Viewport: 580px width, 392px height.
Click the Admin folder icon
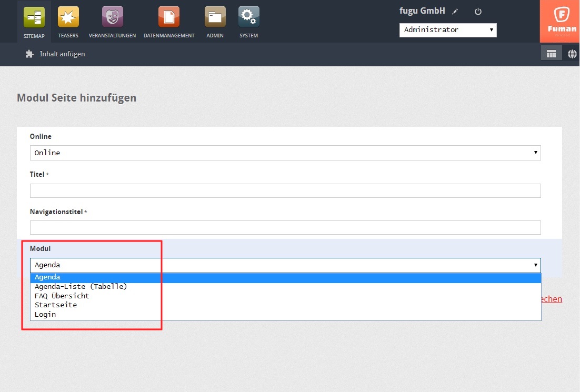215,17
